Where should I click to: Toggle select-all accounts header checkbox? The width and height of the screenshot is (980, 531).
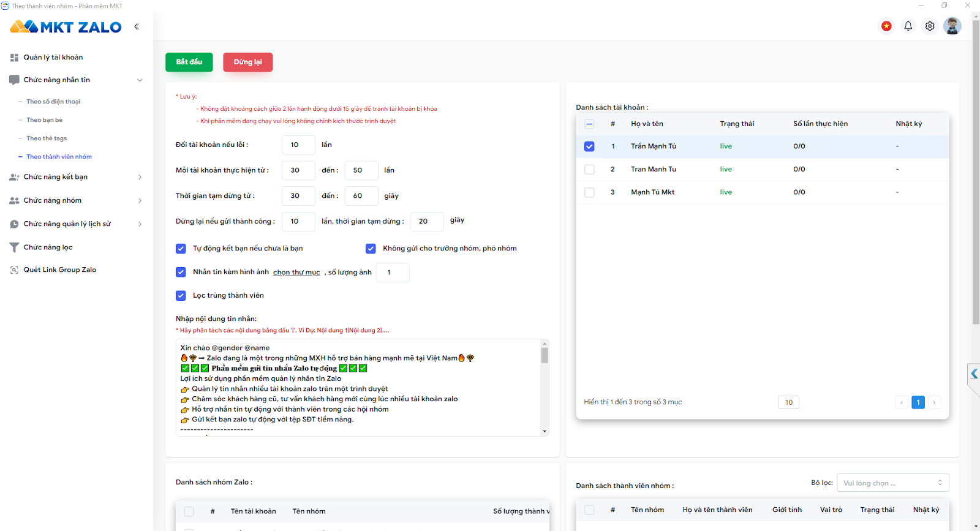[x=589, y=124]
